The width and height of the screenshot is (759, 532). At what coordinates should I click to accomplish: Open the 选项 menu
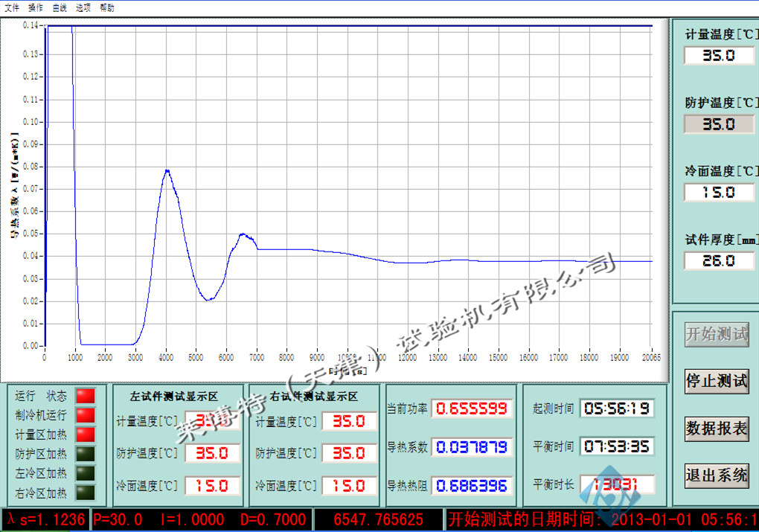click(83, 7)
